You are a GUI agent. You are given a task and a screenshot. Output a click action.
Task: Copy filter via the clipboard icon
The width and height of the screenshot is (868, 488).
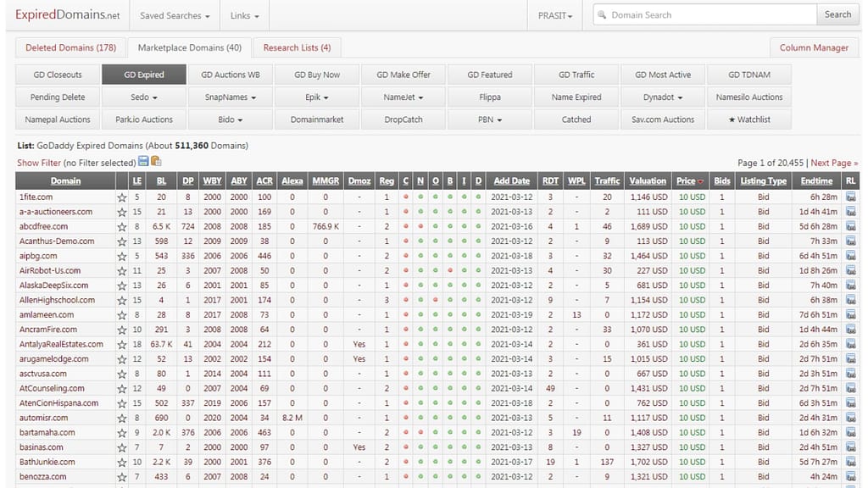[x=156, y=162]
